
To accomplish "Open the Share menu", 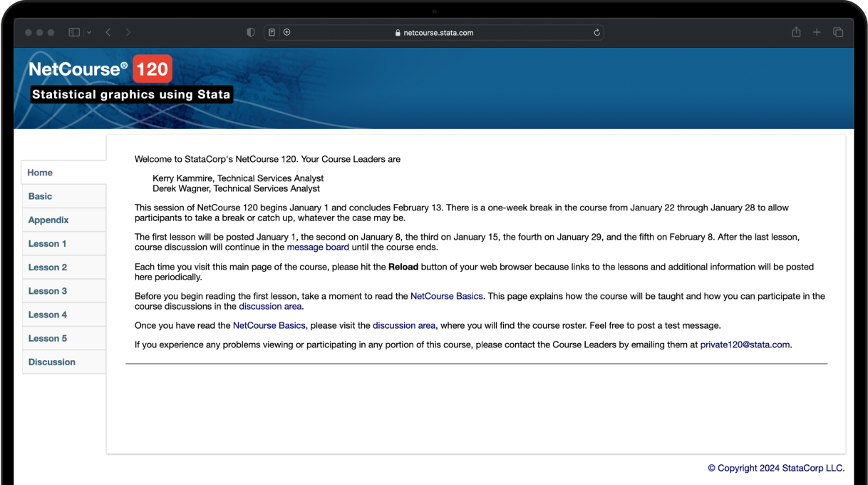I will pos(796,33).
